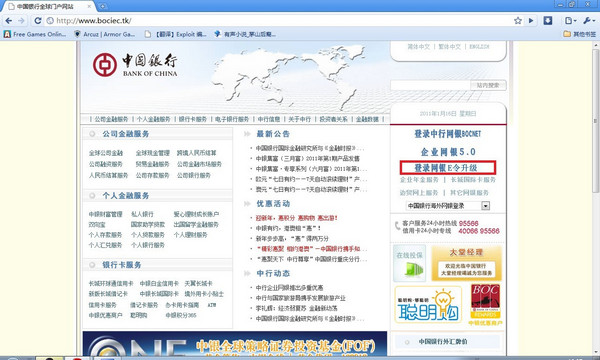
Task: Open the Free Games Online bookmark
Action: click(x=35, y=34)
